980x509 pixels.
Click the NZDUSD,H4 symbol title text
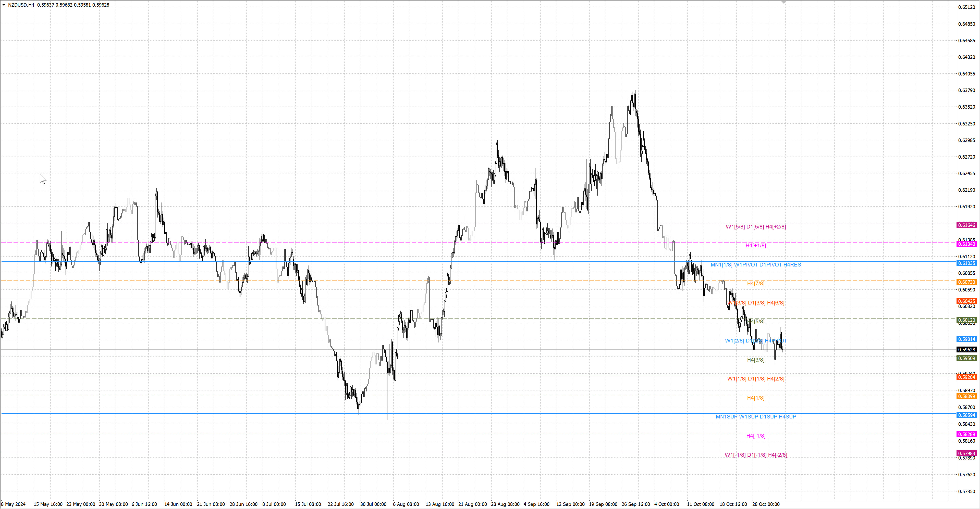coord(21,5)
